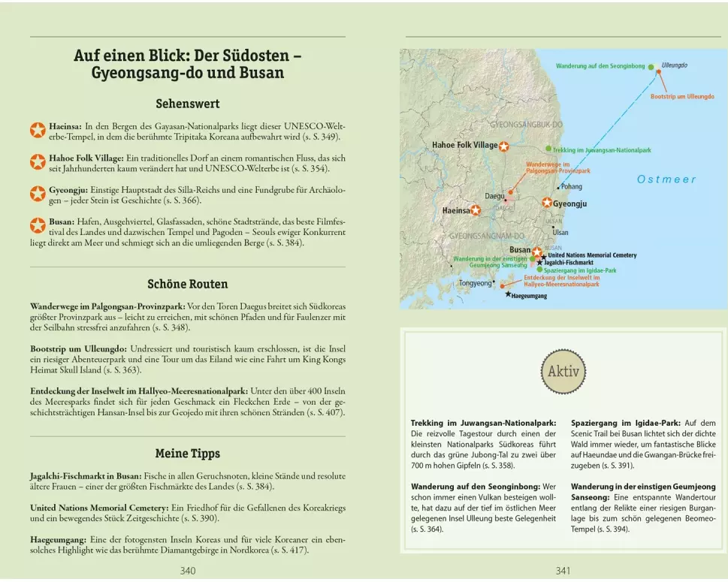Screen dimensions: 728x582
Task: Click the Busan star marker on the map
Action: (537, 251)
